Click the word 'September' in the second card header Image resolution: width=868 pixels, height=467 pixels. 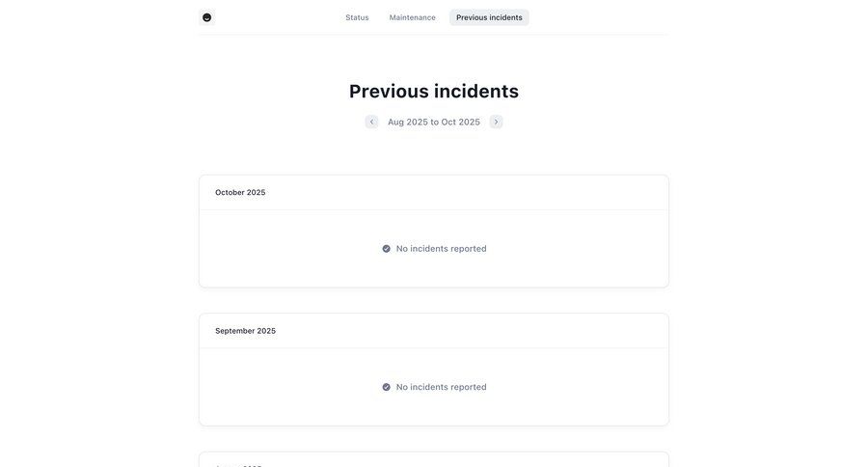coord(234,331)
